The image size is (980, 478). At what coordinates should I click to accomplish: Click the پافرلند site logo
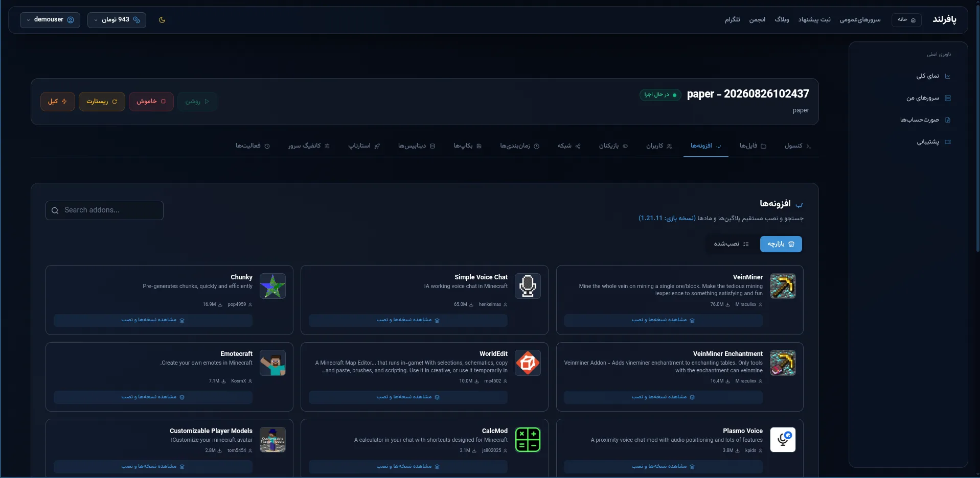click(x=945, y=19)
